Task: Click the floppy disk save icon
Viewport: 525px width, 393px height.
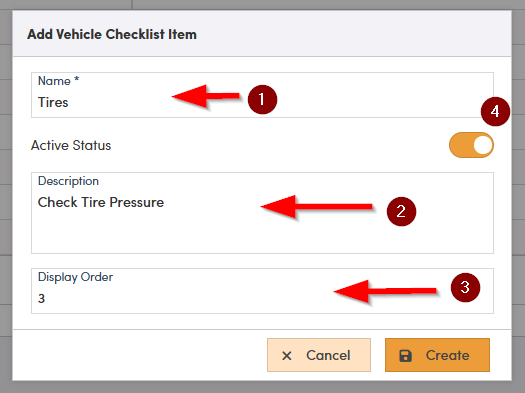Action: pyautogui.click(x=405, y=356)
